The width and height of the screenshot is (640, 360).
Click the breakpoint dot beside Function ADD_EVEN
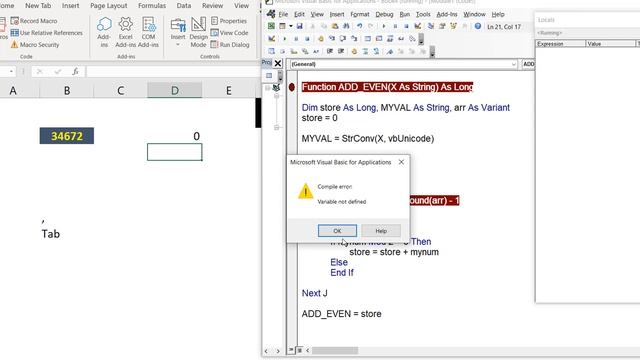pos(291,87)
